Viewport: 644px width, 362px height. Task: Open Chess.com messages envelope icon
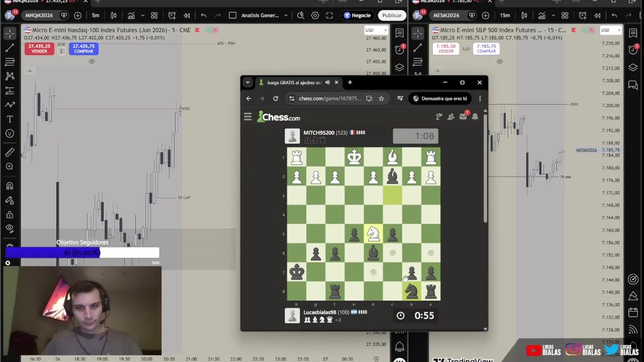point(463,117)
